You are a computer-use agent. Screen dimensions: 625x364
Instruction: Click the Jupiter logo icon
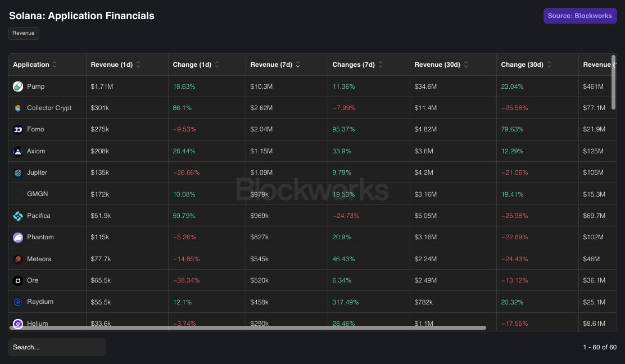18,173
